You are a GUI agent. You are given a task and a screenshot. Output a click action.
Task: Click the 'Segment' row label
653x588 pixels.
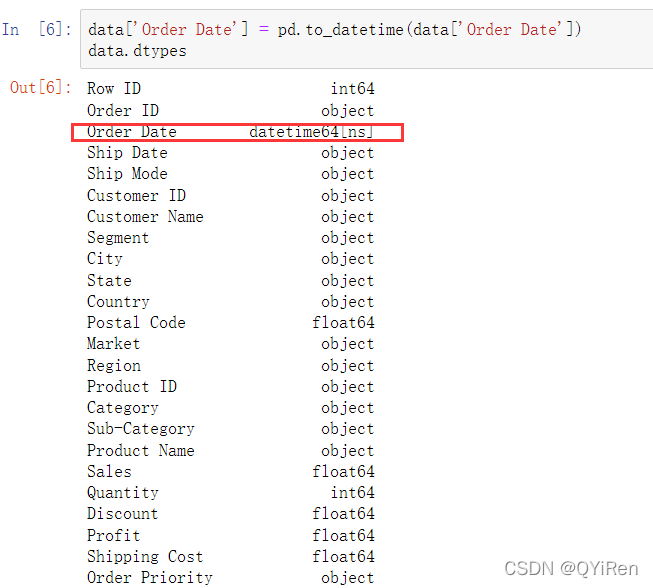[x=118, y=238]
